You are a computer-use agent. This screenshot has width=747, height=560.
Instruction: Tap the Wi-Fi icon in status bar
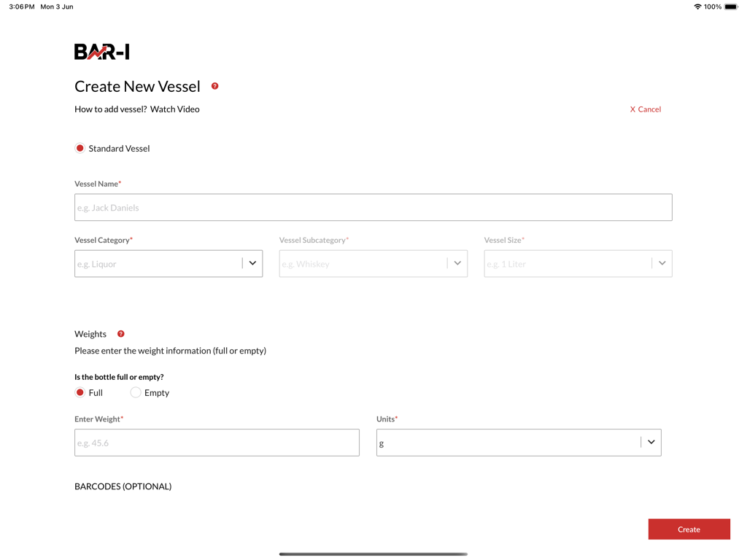[x=697, y=7]
